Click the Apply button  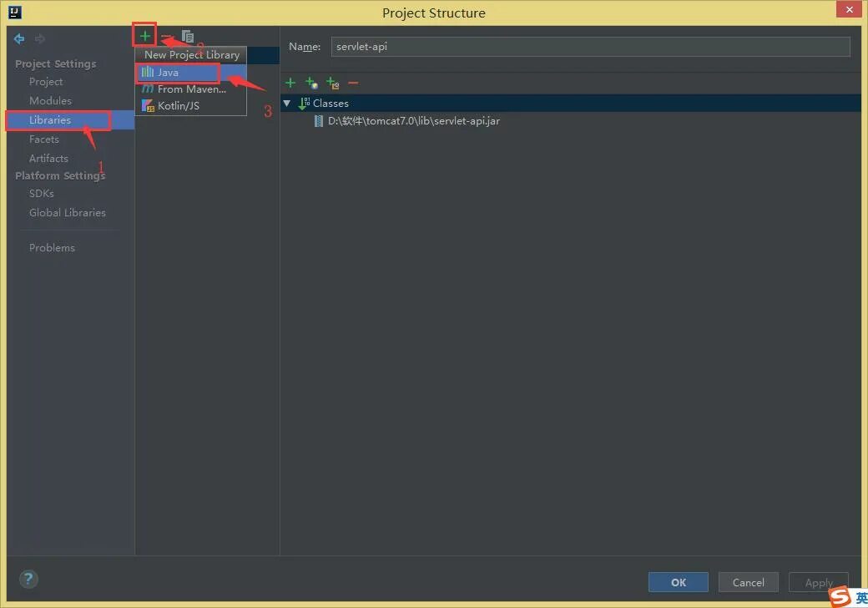(x=819, y=583)
